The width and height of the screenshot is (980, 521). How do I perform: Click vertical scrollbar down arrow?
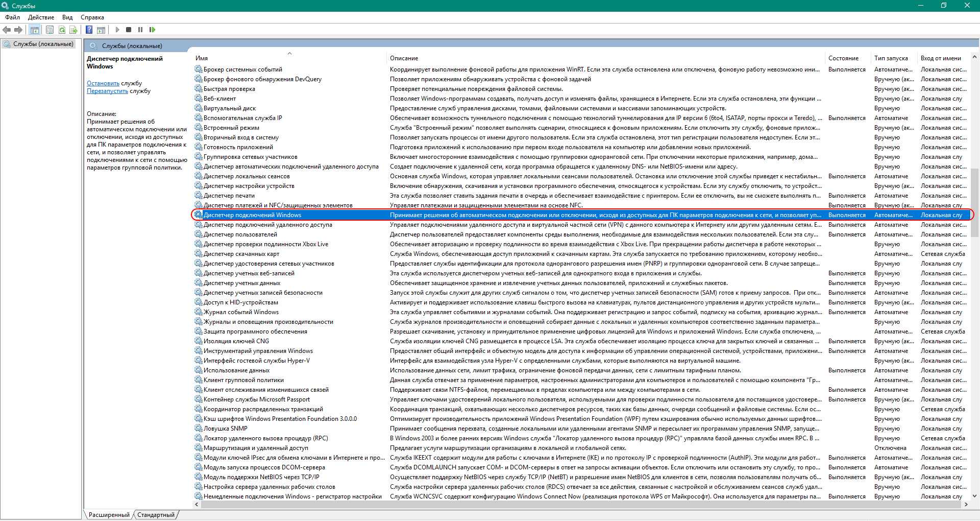974,496
